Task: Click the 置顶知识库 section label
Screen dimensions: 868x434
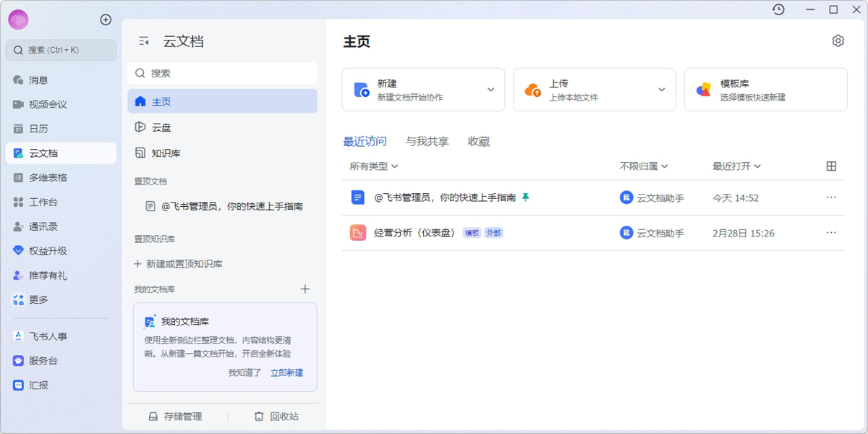Action: [x=155, y=239]
